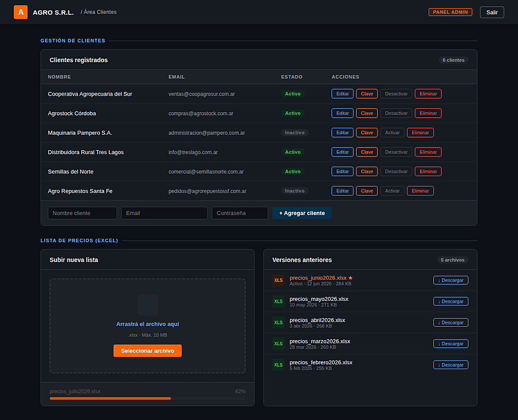The height and width of the screenshot is (420, 518).
Task: Click the Salir logout button
Action: (492, 12)
